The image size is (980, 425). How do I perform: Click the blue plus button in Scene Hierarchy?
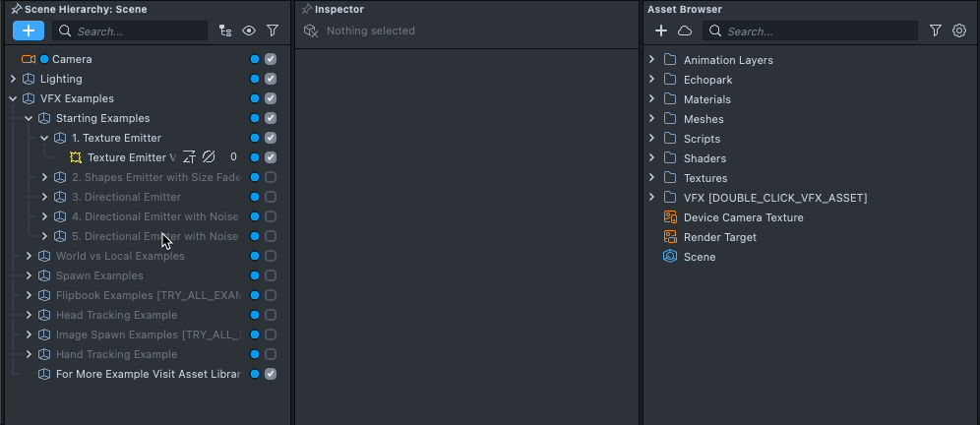29,30
